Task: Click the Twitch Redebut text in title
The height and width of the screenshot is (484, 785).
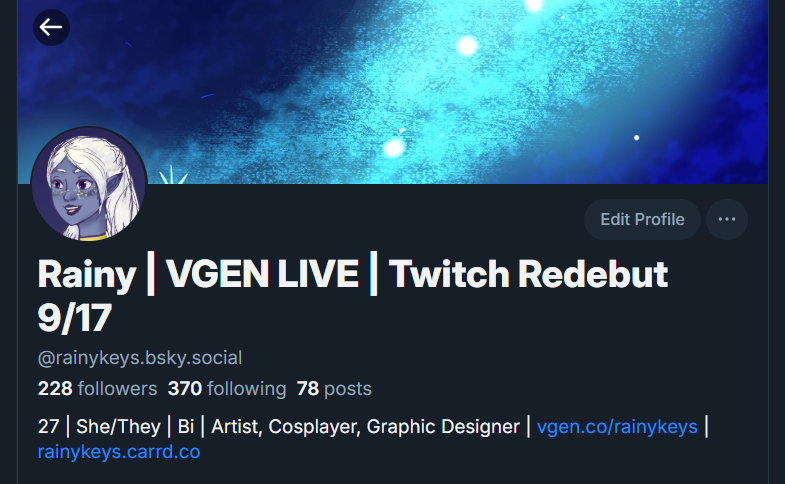Action: 528,274
